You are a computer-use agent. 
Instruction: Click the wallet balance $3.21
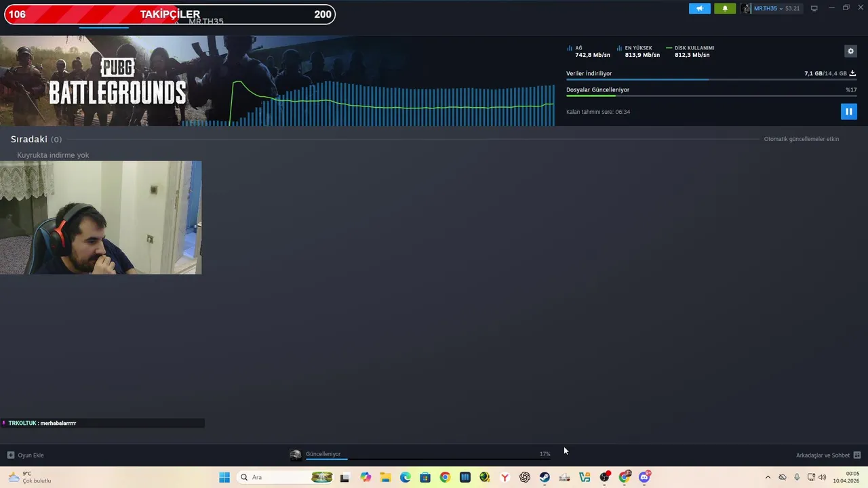tap(793, 8)
